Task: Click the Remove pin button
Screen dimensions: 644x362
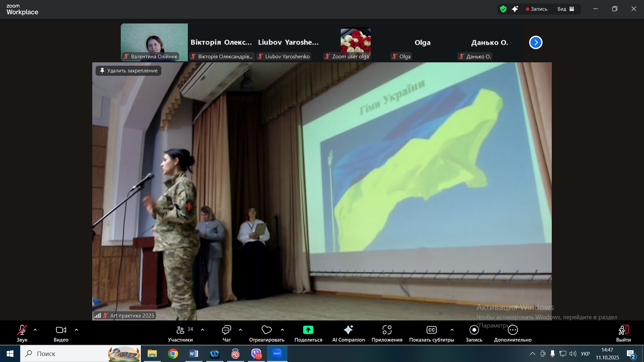Action: coord(128,71)
